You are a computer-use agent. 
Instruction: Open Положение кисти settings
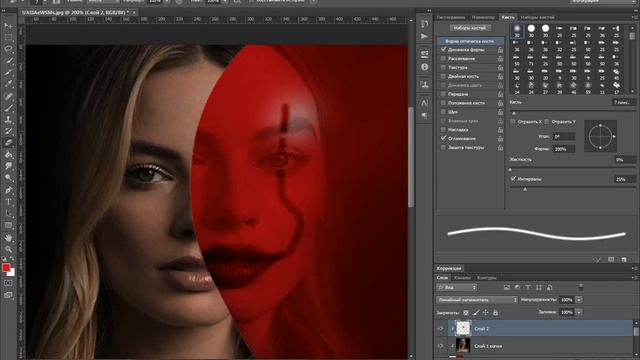pyautogui.click(x=466, y=103)
